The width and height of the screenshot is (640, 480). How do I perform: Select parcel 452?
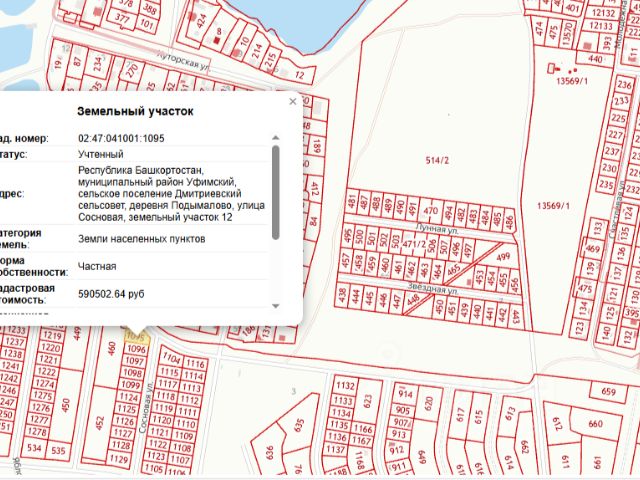tap(100, 423)
